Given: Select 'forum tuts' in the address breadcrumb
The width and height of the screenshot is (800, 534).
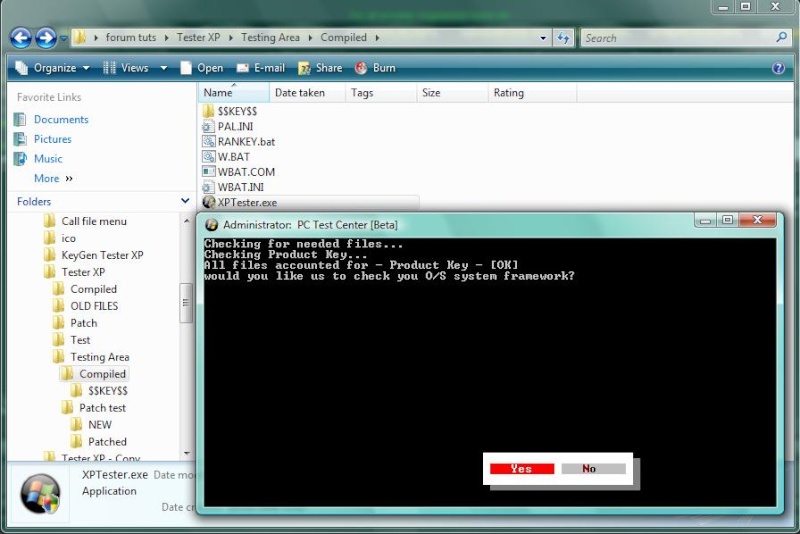Looking at the screenshot, I should click(x=131, y=37).
